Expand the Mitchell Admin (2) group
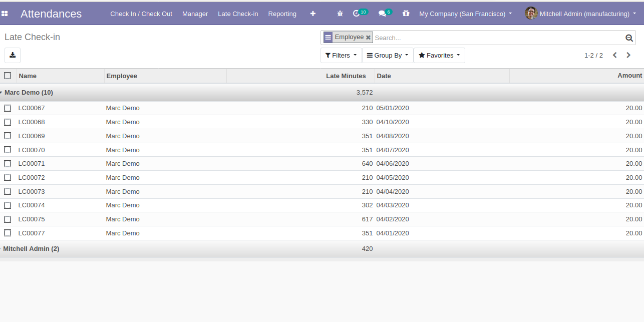The width and height of the screenshot is (644, 322). click(x=30, y=249)
